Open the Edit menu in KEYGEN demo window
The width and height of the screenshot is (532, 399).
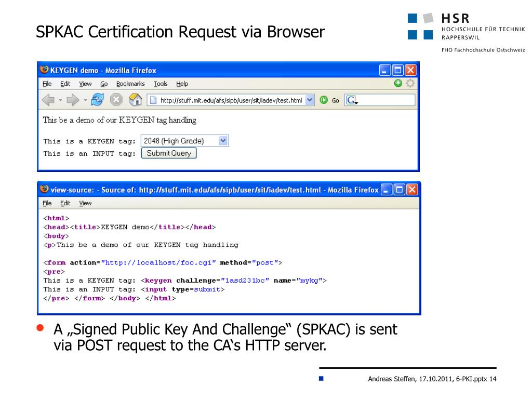[65, 84]
